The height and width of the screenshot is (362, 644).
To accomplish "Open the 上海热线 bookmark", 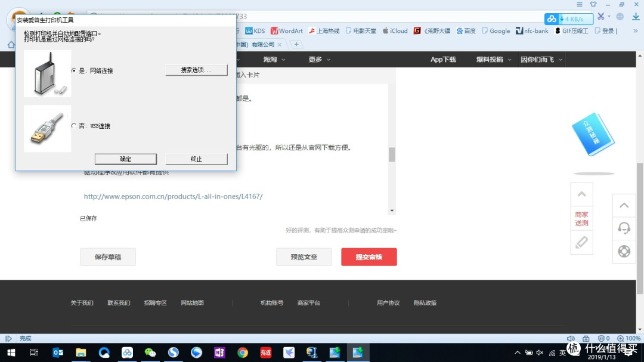I will (324, 31).
